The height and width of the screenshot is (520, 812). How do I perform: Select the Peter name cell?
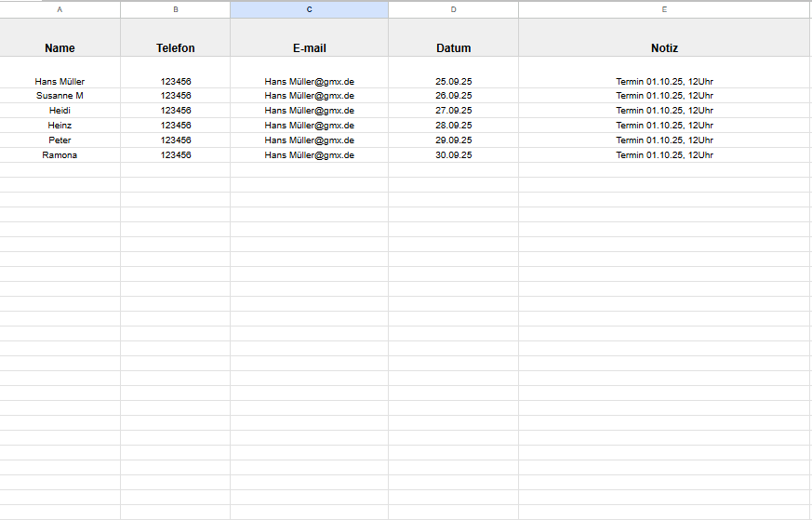click(x=60, y=140)
